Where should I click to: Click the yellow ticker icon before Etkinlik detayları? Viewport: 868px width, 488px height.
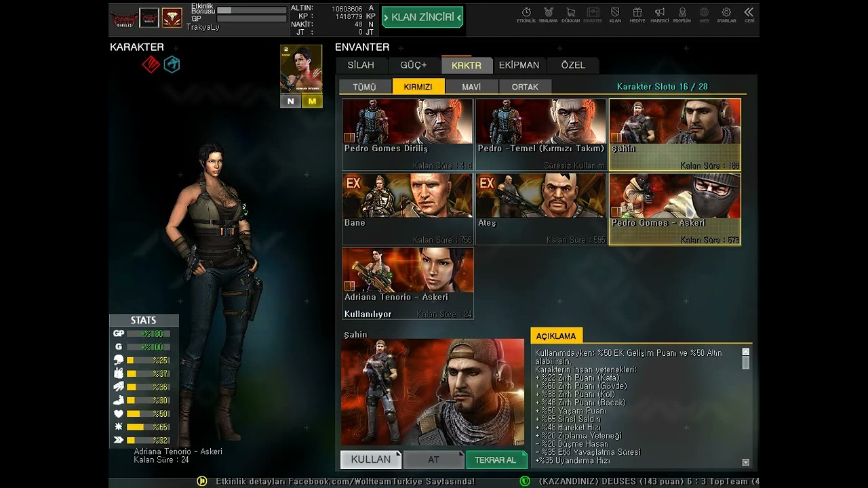(201, 481)
